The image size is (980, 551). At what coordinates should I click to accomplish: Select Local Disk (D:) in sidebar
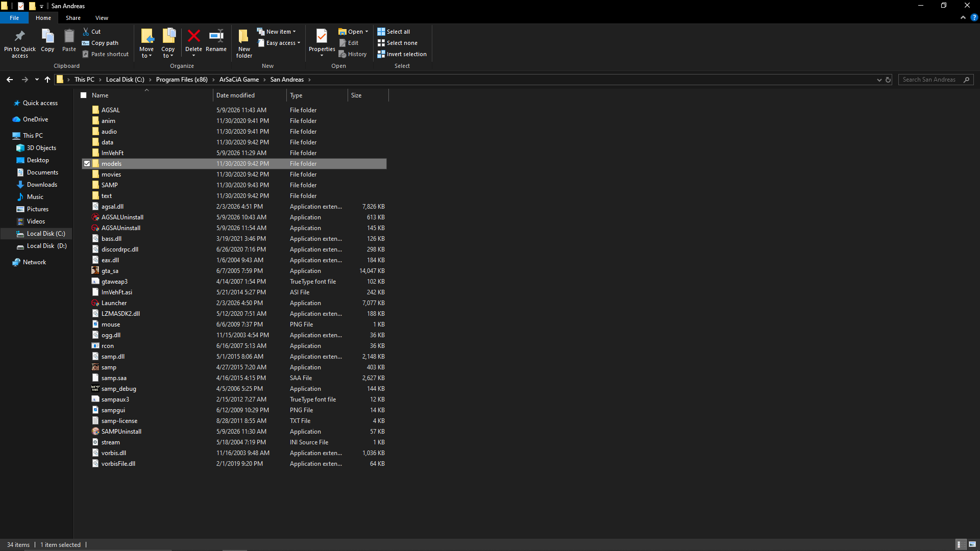tap(46, 246)
